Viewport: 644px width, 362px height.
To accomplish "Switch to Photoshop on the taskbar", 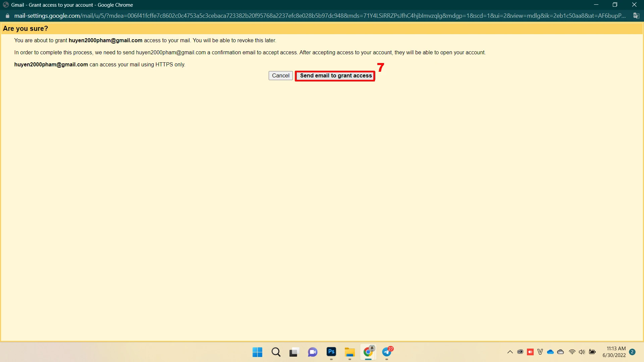I will click(331, 352).
